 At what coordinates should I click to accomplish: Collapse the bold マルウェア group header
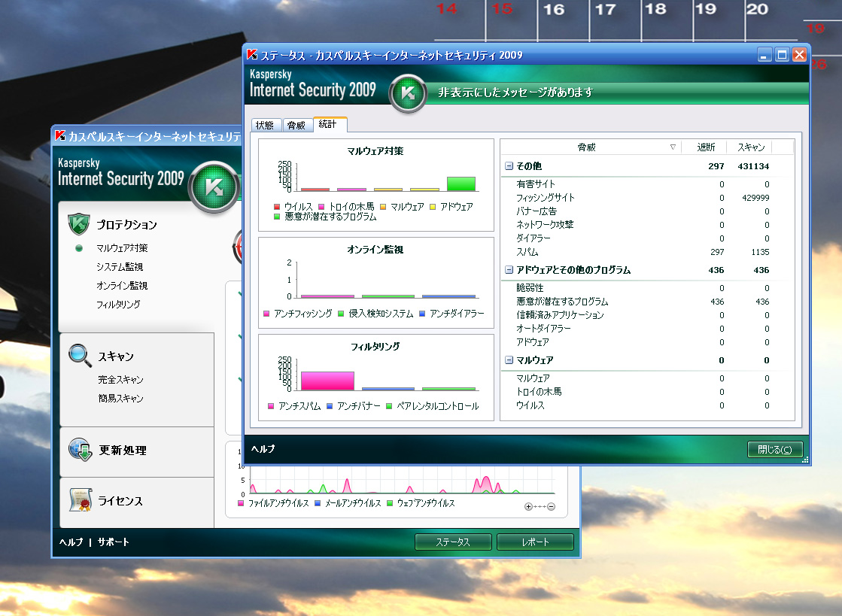click(509, 360)
